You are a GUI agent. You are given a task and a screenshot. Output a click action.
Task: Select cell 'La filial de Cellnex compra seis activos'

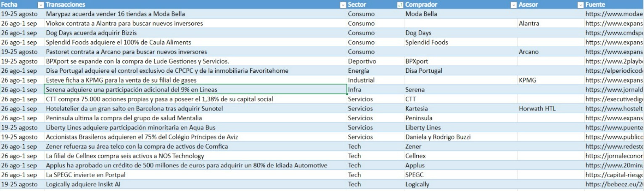tap(195, 156)
